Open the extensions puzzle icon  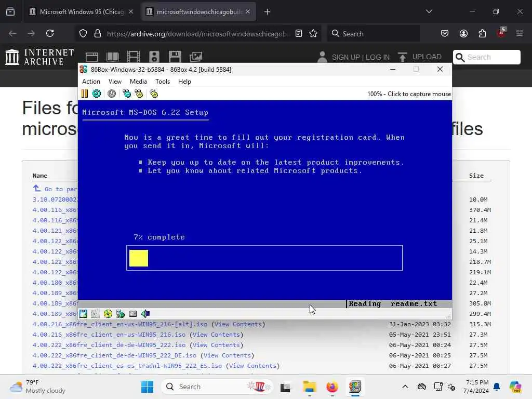coord(482,33)
